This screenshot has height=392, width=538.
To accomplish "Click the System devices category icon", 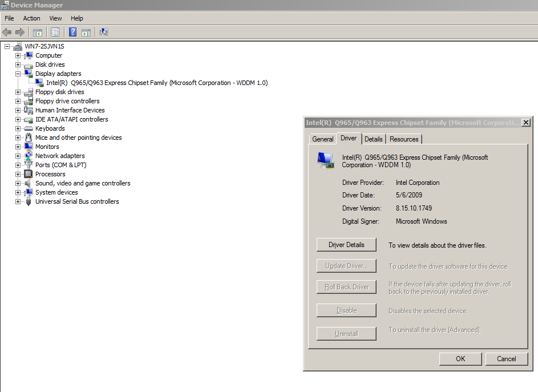I will (29, 192).
